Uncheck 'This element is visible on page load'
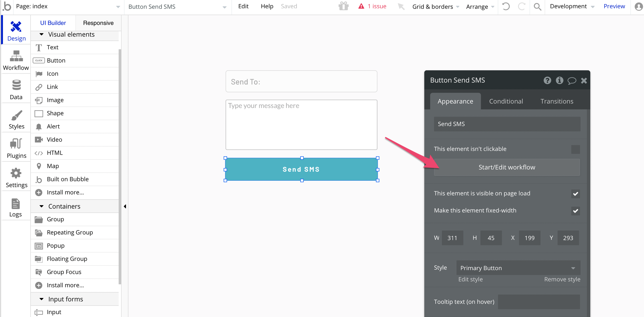 coord(575,194)
